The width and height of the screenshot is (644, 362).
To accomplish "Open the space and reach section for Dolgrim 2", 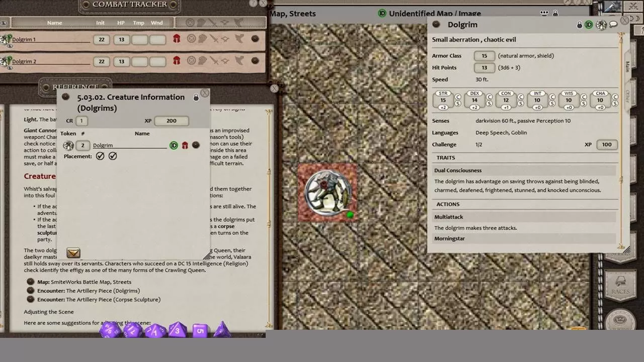I will click(x=226, y=61).
